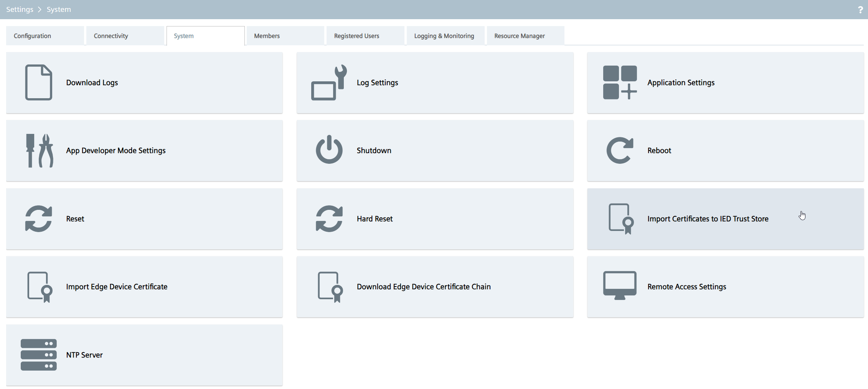Go to the Logging & Monitoring tab
Image resolution: width=868 pixels, height=389 pixels.
coord(444,36)
